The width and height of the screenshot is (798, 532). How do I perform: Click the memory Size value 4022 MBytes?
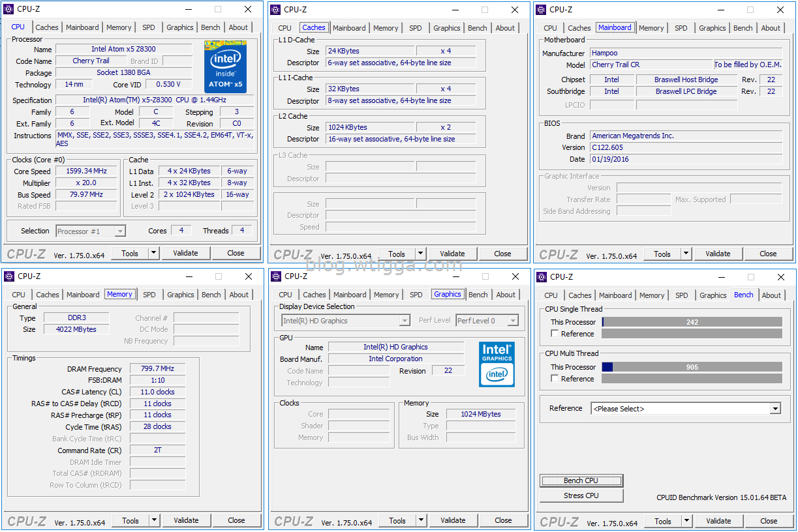76,329
